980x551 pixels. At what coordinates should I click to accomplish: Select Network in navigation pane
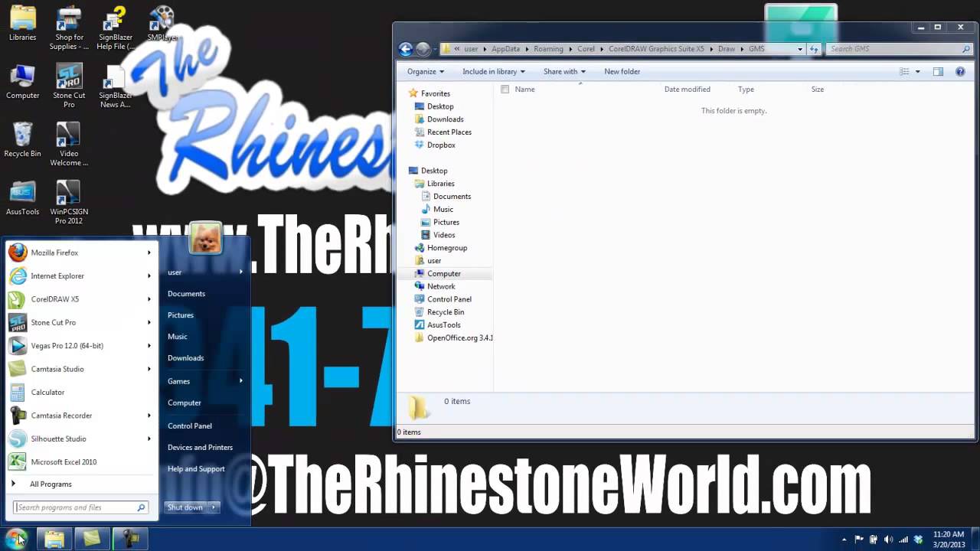(441, 286)
